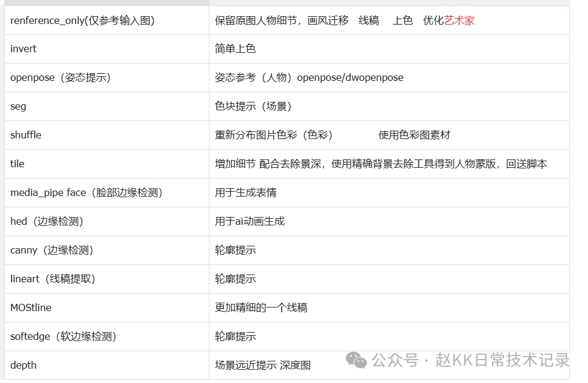Select the renference_only(仅参考输入图) cell

point(107,20)
